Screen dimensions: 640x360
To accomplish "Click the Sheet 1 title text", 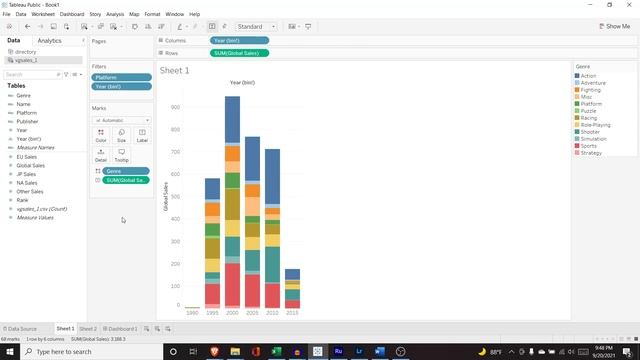I will click(175, 71).
